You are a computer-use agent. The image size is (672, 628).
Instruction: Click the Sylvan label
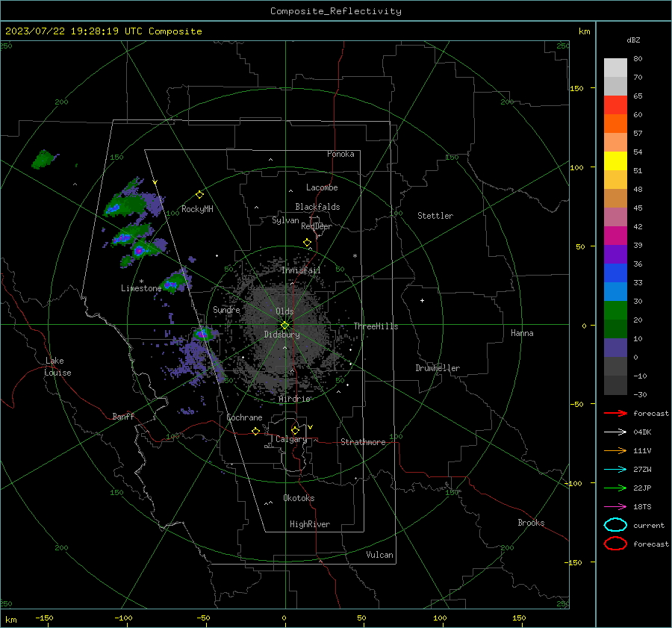(x=285, y=220)
